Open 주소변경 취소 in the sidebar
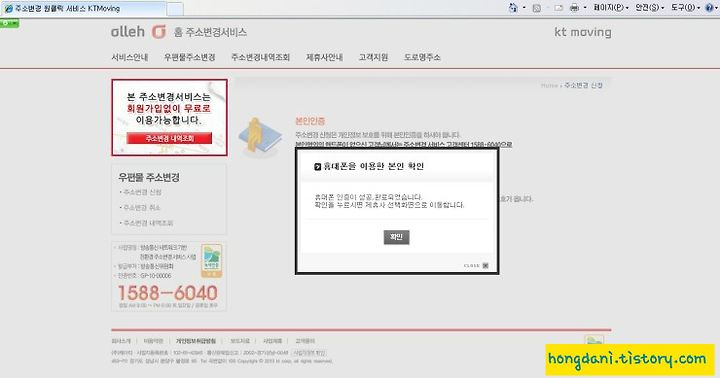Viewport: 720px width, 378px height. (x=141, y=208)
